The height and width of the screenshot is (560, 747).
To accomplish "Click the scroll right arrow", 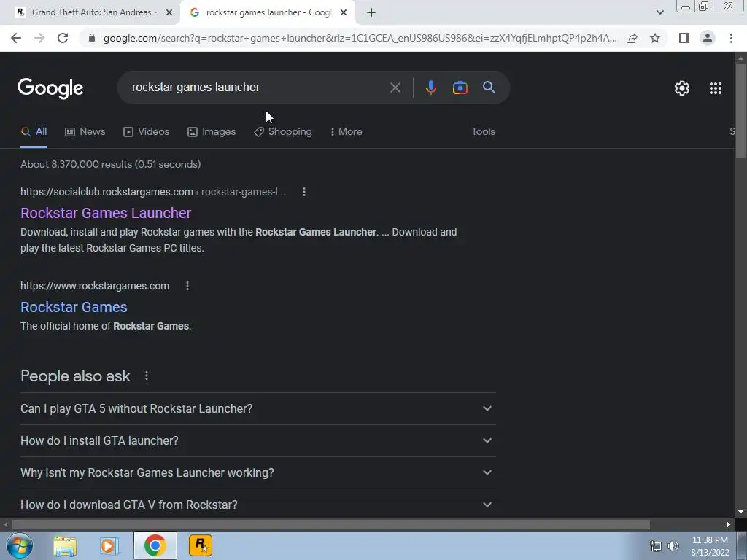I will pos(729,524).
